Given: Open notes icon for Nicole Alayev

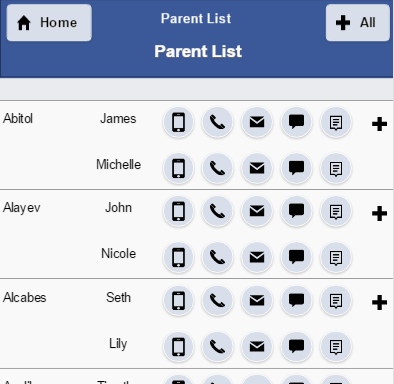Looking at the screenshot, I should click(x=336, y=257).
